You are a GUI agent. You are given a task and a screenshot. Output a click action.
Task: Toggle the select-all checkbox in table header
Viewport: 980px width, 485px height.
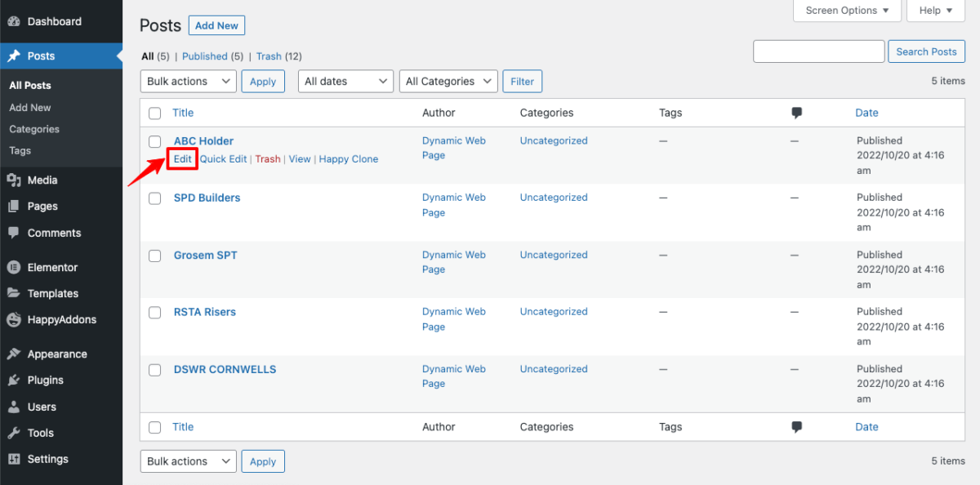[155, 113]
